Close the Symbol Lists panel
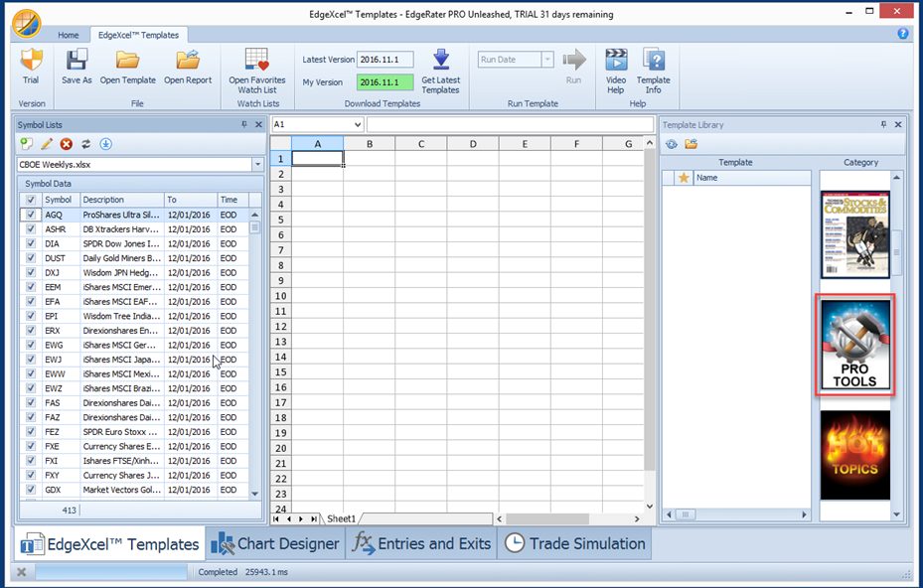The width and height of the screenshot is (923, 588). (258, 125)
